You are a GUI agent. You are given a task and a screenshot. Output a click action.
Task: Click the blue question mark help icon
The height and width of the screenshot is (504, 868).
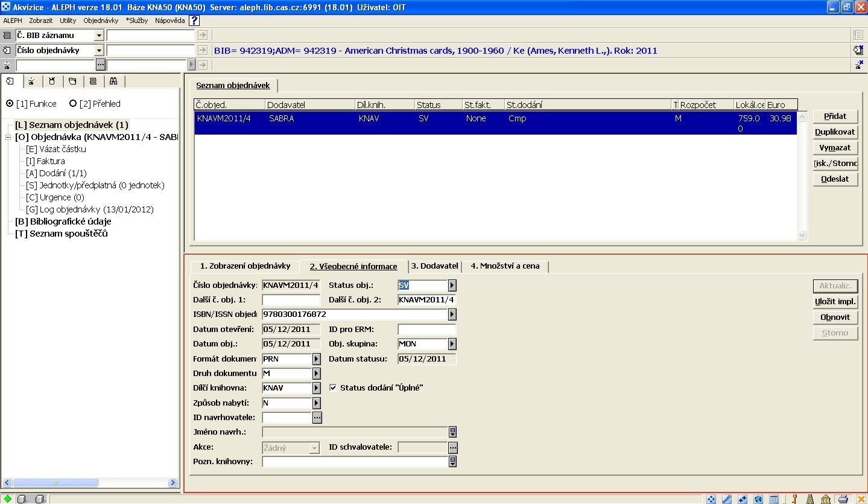pyautogui.click(x=194, y=21)
